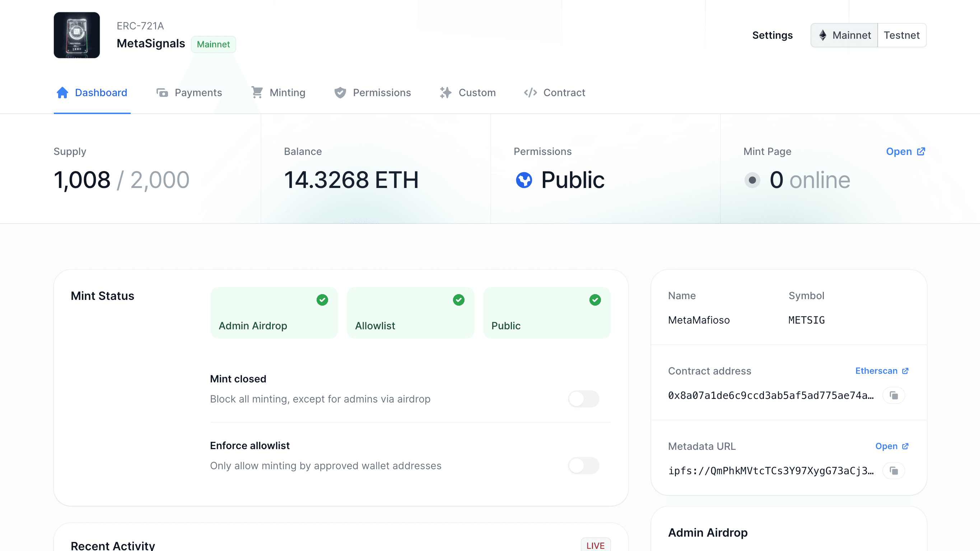
Task: Click the Permissions shield icon
Action: pyautogui.click(x=341, y=93)
